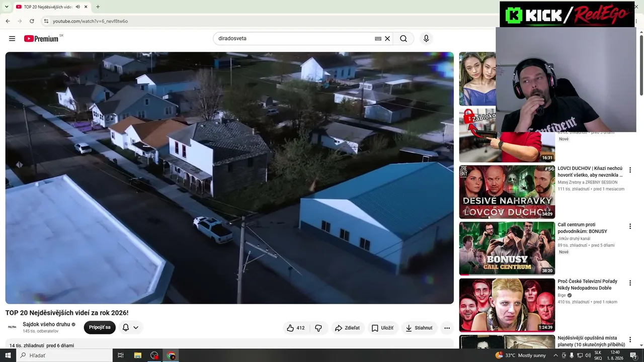This screenshot has width=644, height=362.
Task: Open the volume speaker tray icon
Action: click(588, 355)
